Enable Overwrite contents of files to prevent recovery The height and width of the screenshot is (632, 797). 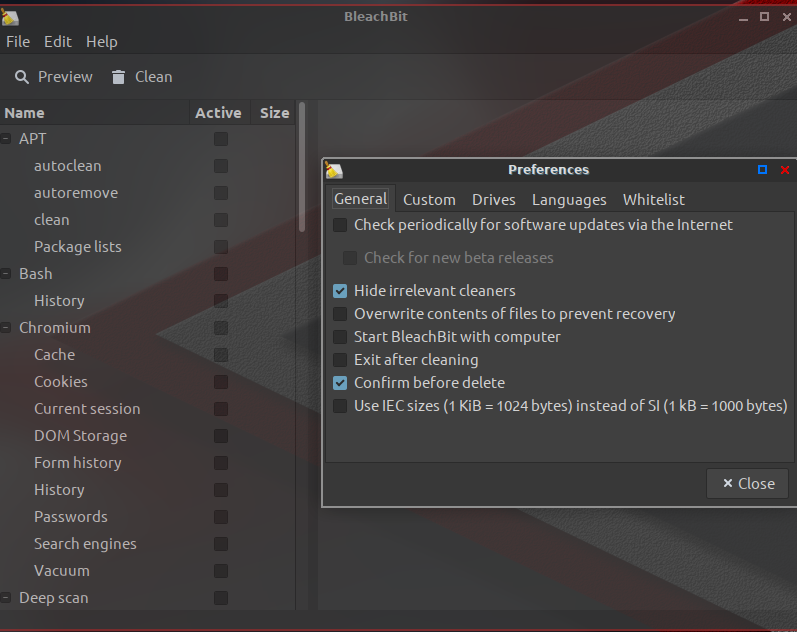point(340,314)
